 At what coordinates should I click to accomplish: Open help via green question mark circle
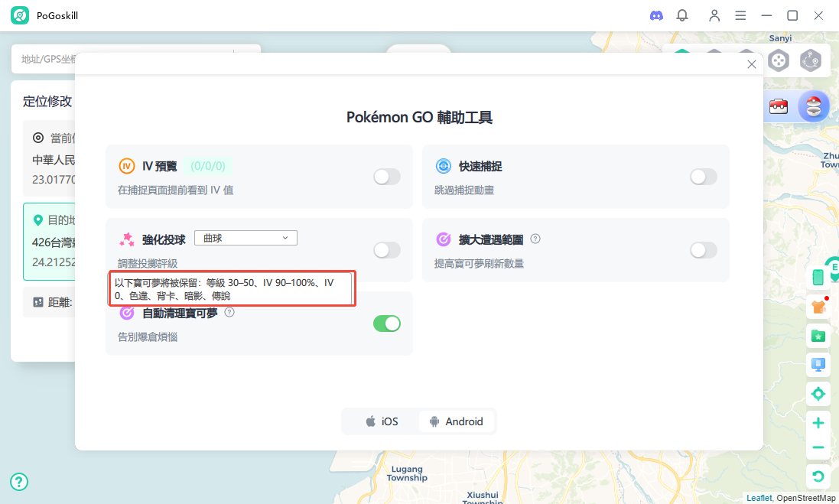[19, 482]
